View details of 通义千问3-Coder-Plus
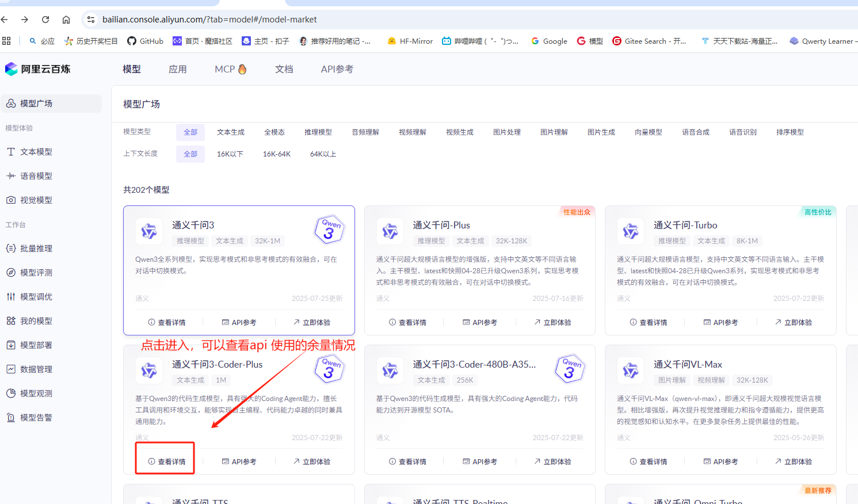858x504 pixels. coord(167,462)
